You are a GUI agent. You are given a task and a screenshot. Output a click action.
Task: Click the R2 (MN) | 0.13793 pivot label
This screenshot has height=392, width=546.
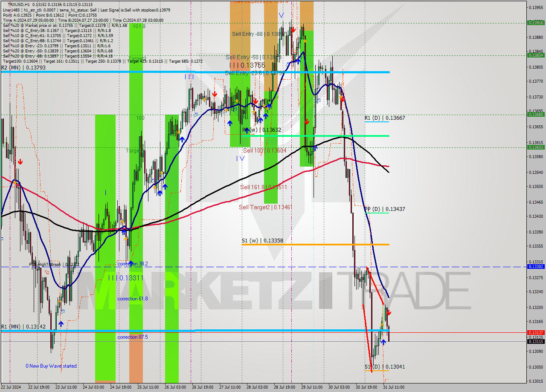pos(23,67)
